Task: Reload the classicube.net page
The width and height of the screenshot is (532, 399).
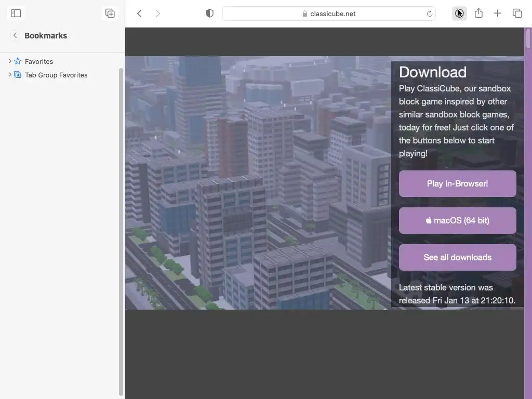Action: (x=429, y=14)
